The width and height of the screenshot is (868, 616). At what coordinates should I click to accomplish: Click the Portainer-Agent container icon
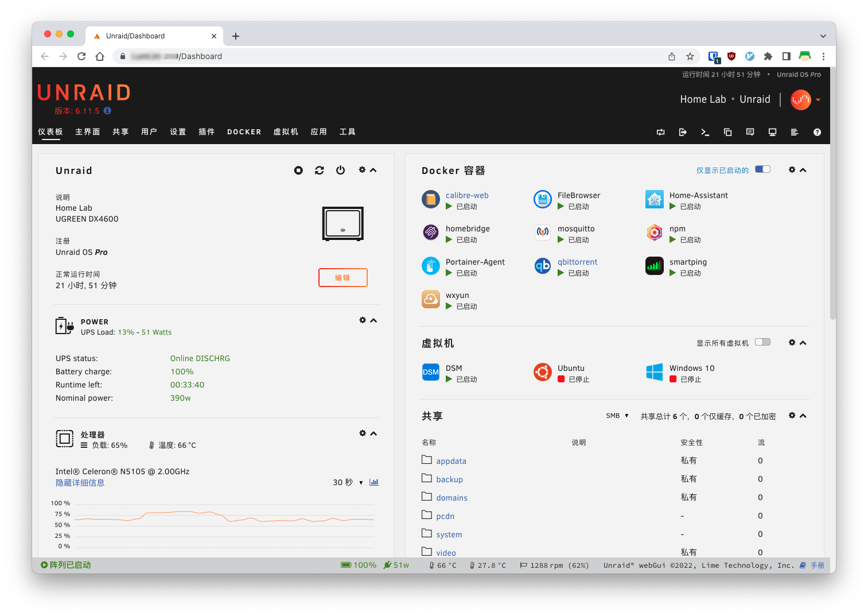(430, 266)
